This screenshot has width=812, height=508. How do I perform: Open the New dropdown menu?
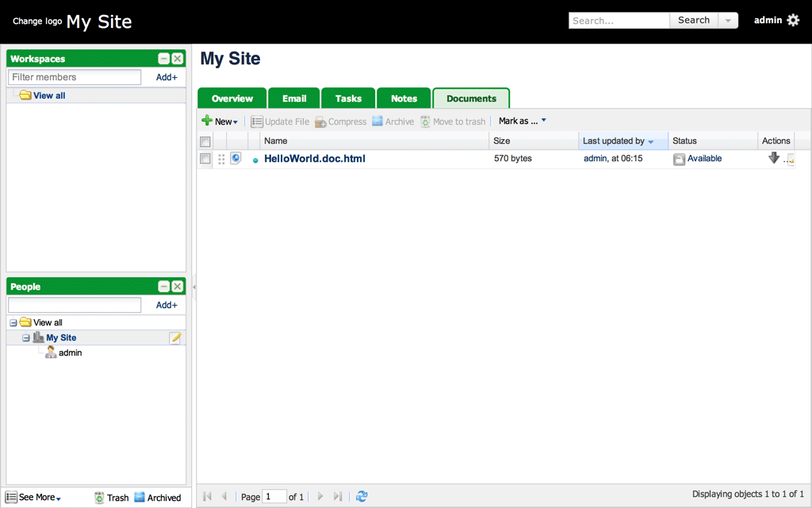click(220, 121)
